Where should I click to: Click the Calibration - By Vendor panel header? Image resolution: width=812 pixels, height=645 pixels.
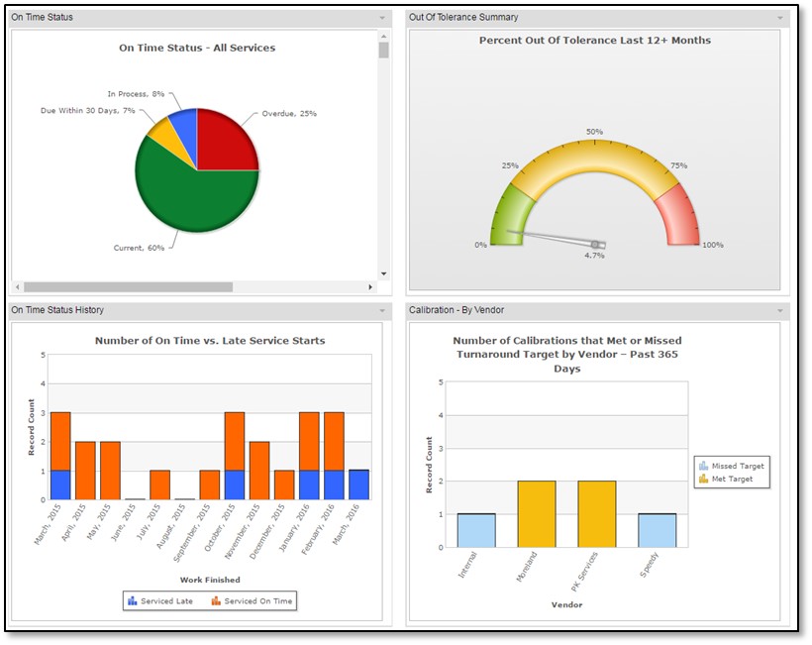click(597, 310)
